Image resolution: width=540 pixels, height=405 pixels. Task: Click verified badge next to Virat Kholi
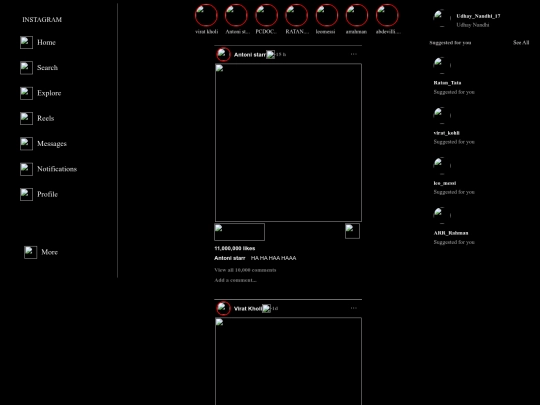pyautogui.click(x=266, y=308)
